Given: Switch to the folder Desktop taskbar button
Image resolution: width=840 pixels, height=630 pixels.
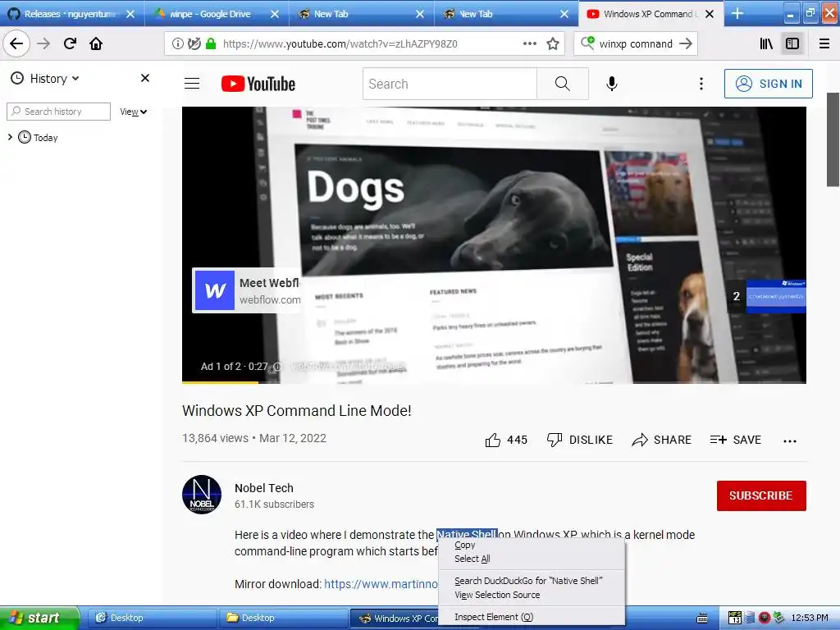Looking at the screenshot, I should (x=283, y=618).
